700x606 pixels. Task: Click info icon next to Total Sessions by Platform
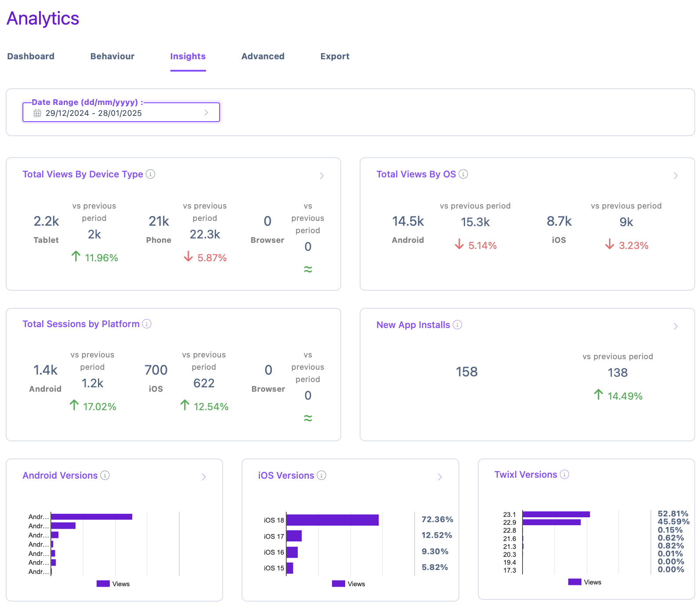[147, 324]
